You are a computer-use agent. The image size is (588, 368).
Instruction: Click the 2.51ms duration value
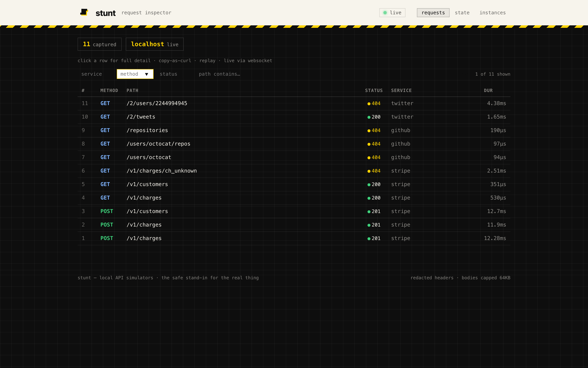point(496,171)
